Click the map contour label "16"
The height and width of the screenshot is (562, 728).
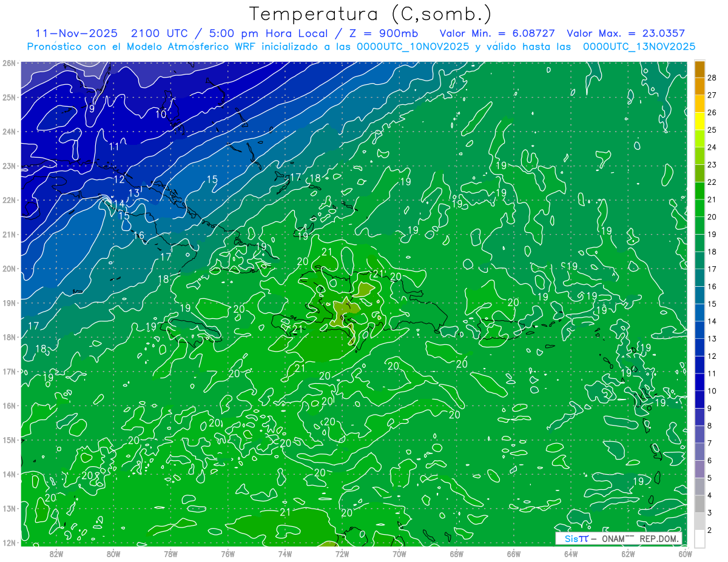click(x=139, y=236)
